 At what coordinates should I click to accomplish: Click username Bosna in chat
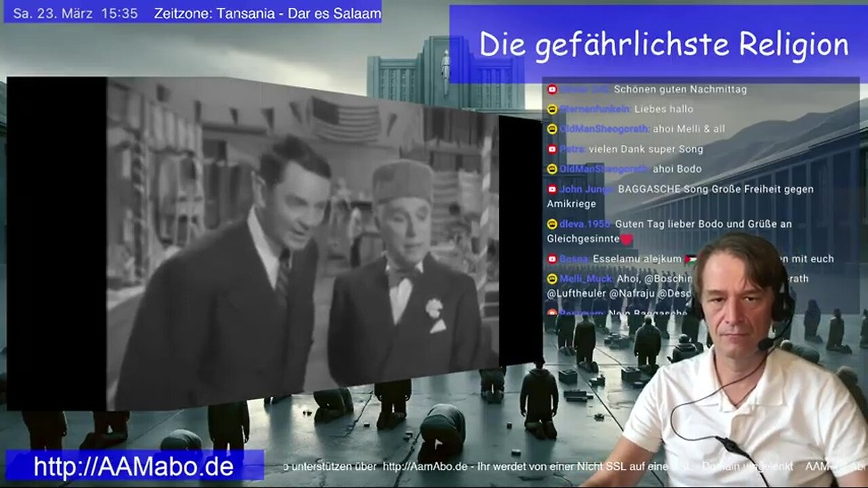pyautogui.click(x=574, y=259)
